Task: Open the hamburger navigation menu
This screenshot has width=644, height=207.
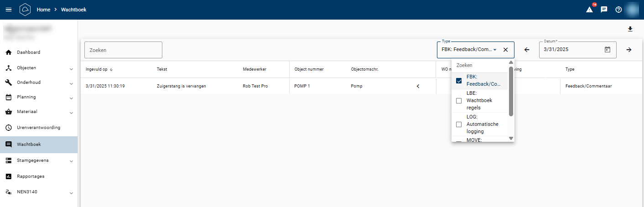Action: pos(9,10)
